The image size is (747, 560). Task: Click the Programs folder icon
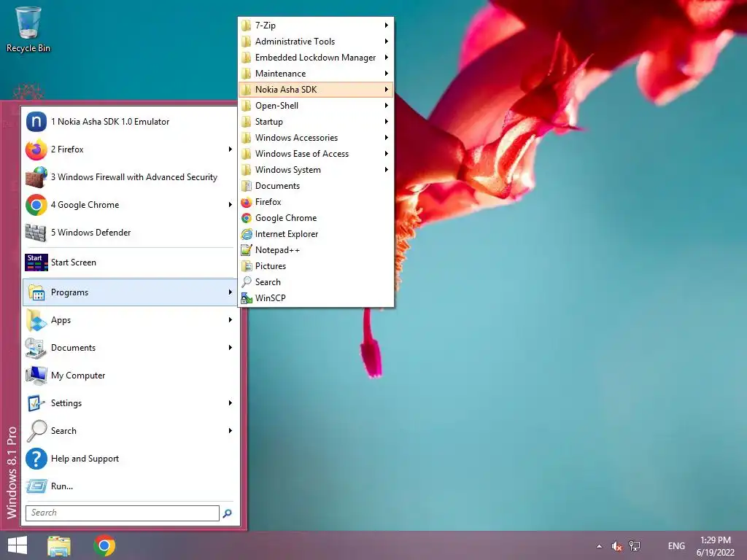(36, 292)
